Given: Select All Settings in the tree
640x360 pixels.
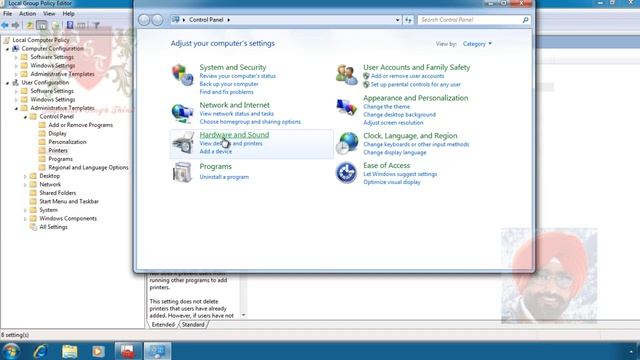Looking at the screenshot, I should [53, 227].
